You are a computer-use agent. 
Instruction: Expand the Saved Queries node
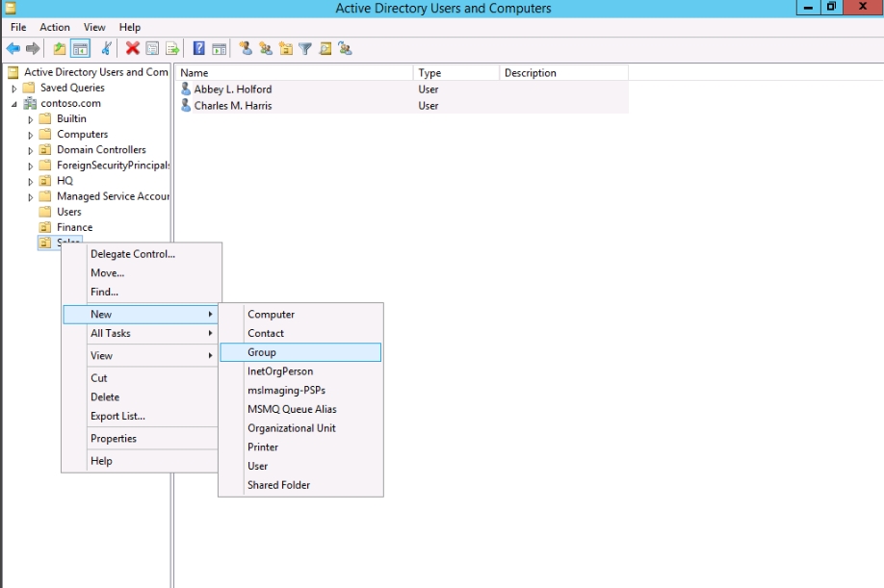click(14, 89)
